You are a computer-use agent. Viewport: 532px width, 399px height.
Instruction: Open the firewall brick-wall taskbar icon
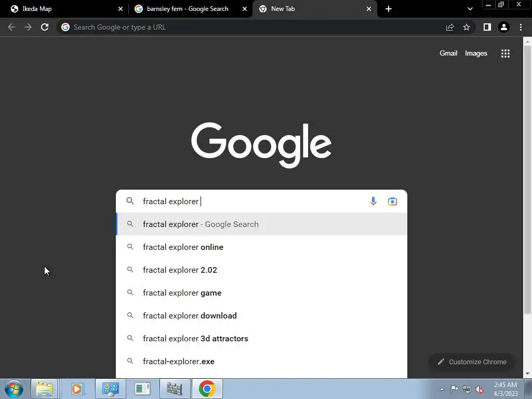click(175, 389)
